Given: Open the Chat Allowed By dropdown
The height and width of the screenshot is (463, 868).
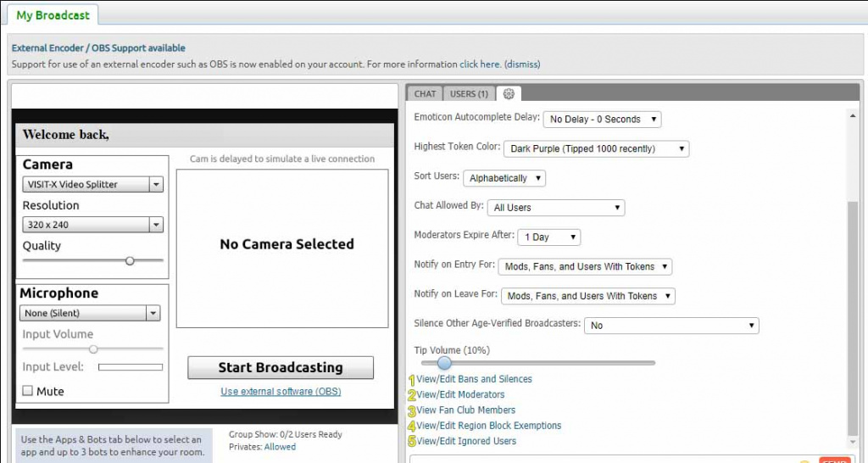Looking at the screenshot, I should [x=556, y=208].
